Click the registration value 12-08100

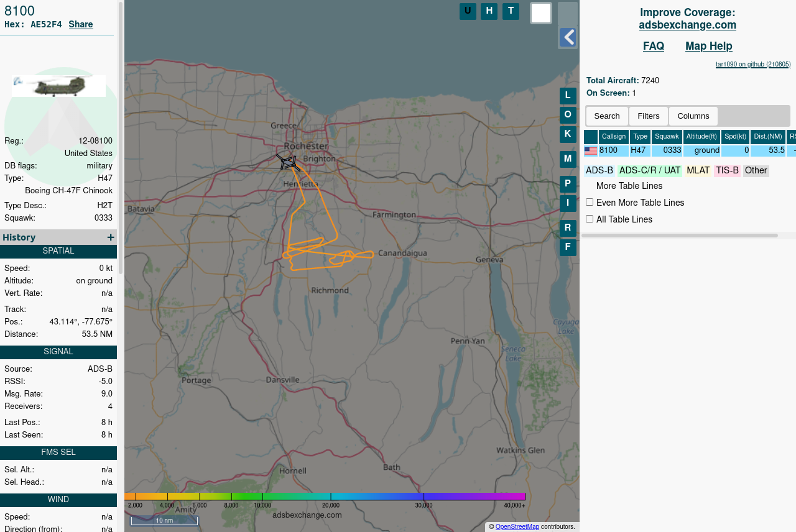(95, 141)
